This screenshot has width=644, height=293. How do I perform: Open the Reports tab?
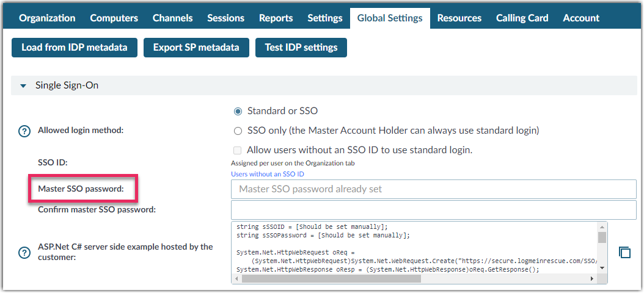tap(276, 18)
